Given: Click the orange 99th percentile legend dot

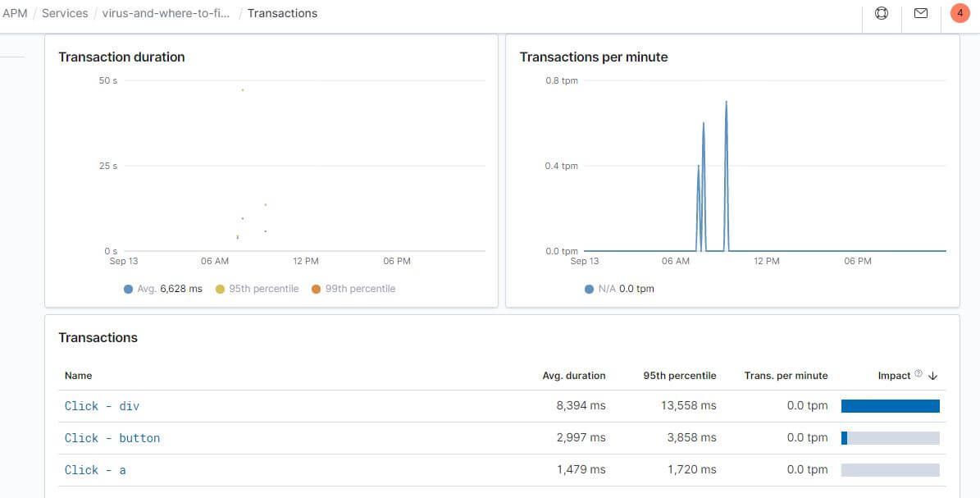Looking at the screenshot, I should [x=316, y=288].
